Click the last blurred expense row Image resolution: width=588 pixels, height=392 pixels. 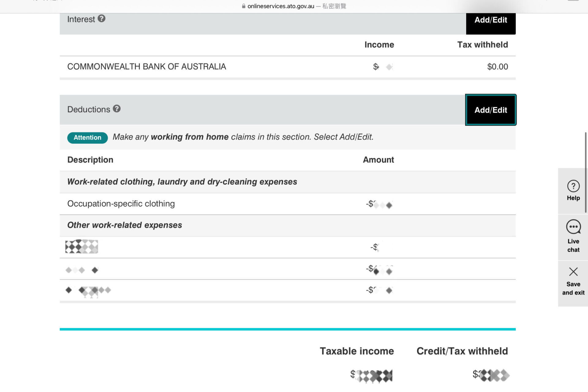[x=88, y=291]
